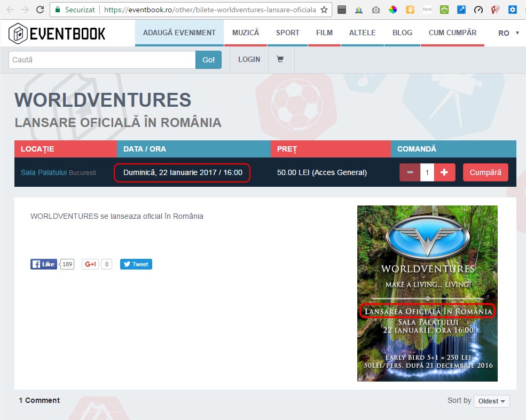Open the Adaugă Eveniment tab

(179, 33)
